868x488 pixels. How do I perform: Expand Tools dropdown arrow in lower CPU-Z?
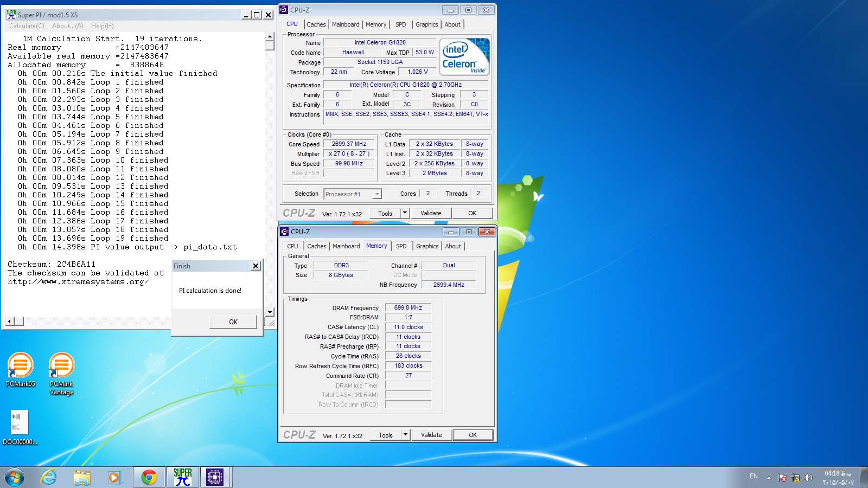pos(405,435)
